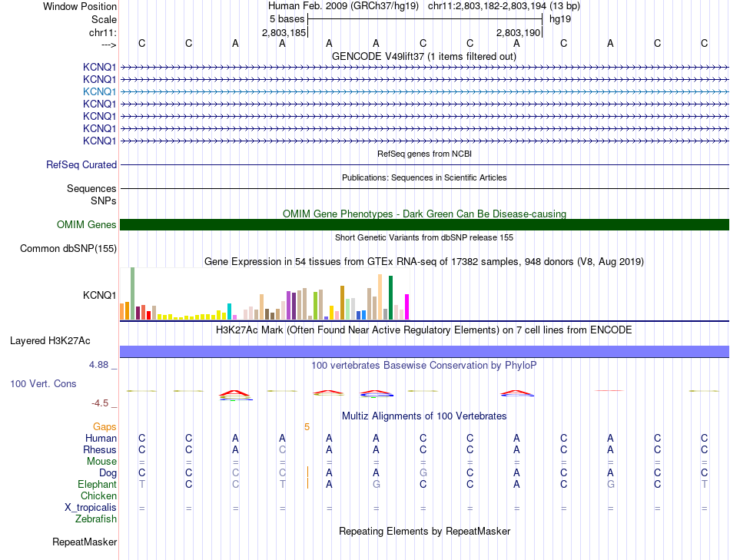Open the Multiz Alignments of 100 Vertebrates title
This screenshot has height=560, width=730.
424,416
